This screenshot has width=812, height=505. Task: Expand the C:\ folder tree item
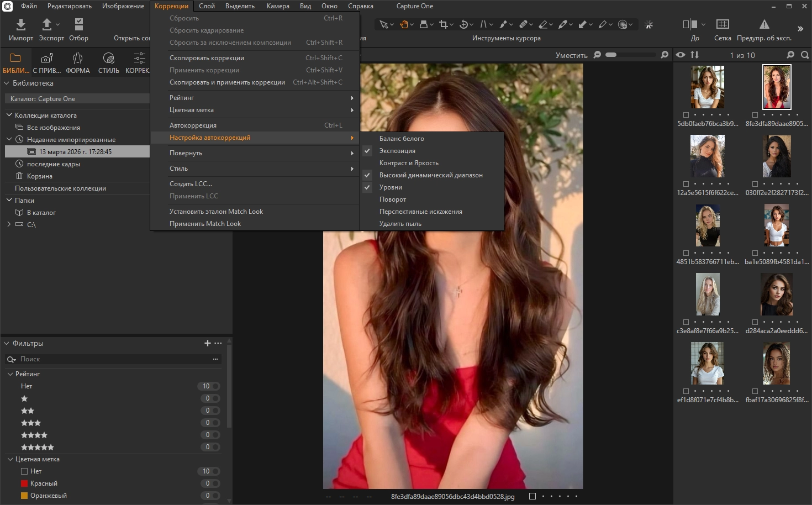(x=9, y=224)
